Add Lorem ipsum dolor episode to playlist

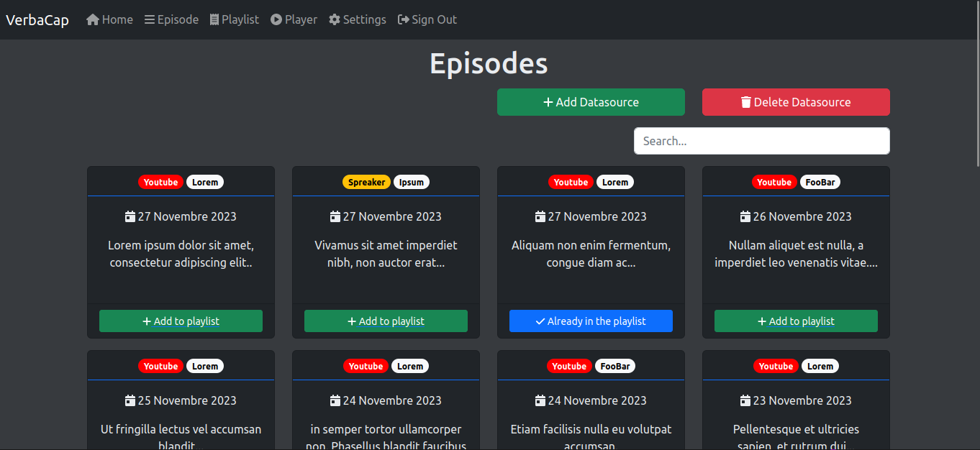[x=181, y=321]
